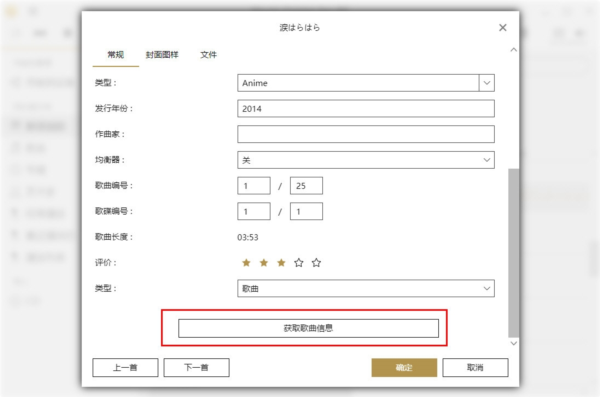Click the scrollbar up arrow
The width and height of the screenshot is (600, 397).
(x=514, y=50)
